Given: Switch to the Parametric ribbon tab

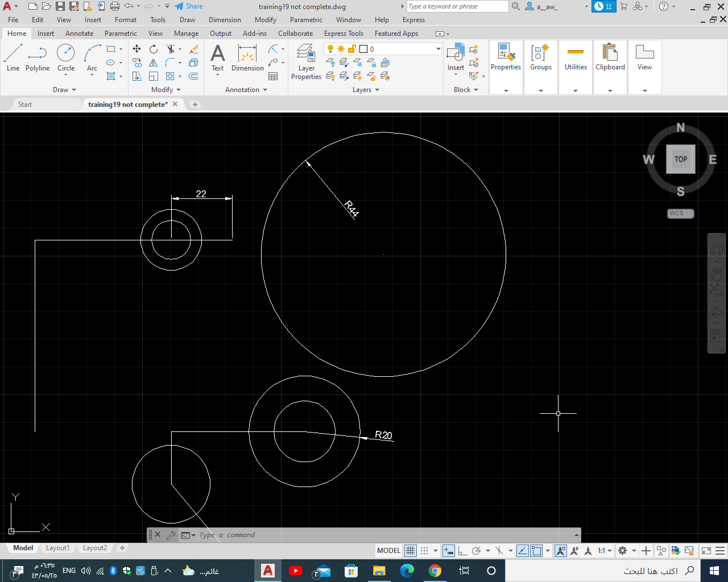Looking at the screenshot, I should (120, 34).
